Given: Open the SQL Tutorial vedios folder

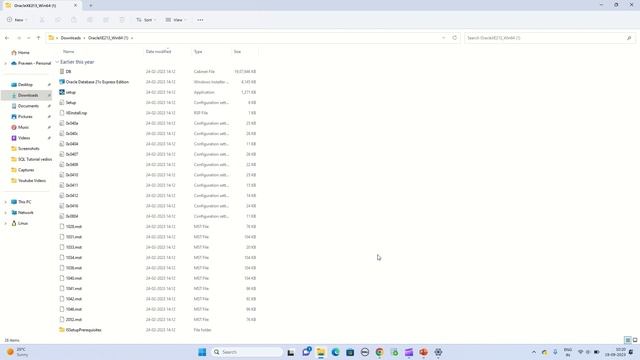Looking at the screenshot, I should pyautogui.click(x=35, y=159).
